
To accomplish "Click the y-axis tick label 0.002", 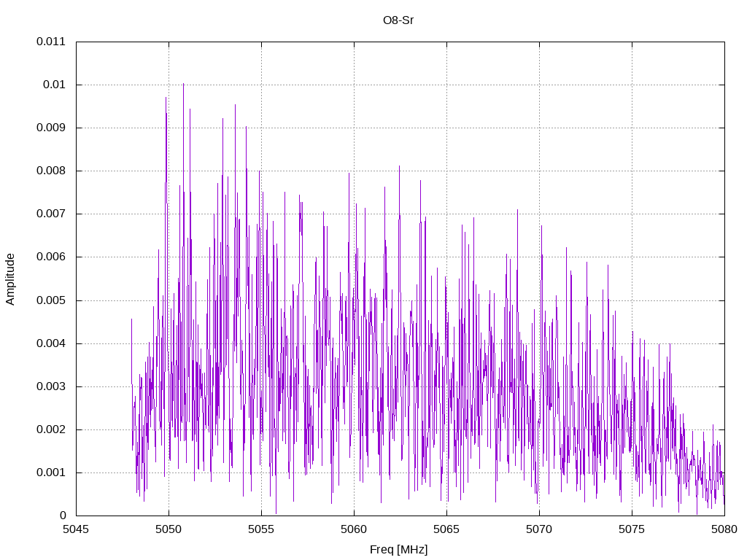I will point(51,429).
